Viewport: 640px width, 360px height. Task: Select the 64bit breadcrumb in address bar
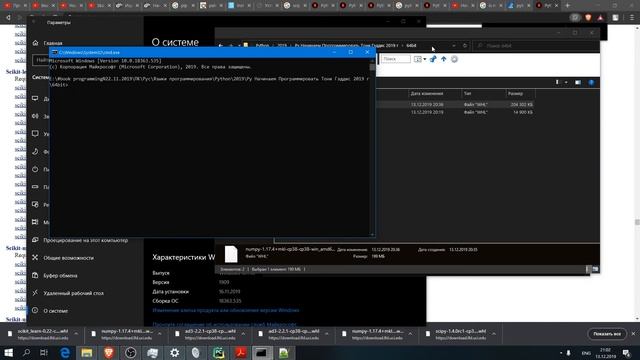pyautogui.click(x=411, y=46)
